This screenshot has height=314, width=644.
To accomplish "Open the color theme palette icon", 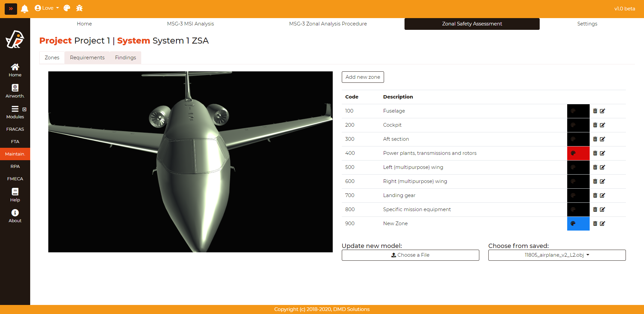I will coord(67,8).
